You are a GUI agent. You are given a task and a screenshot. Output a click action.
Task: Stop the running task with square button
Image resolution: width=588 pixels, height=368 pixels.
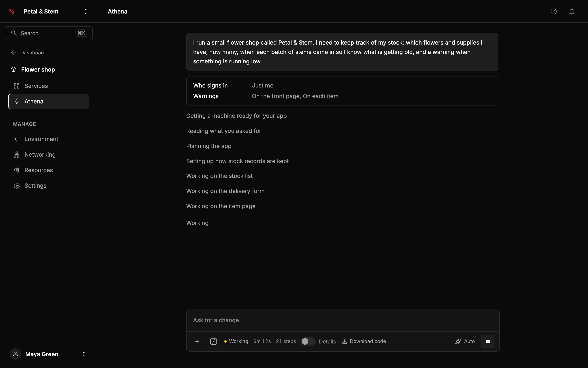[x=488, y=341]
